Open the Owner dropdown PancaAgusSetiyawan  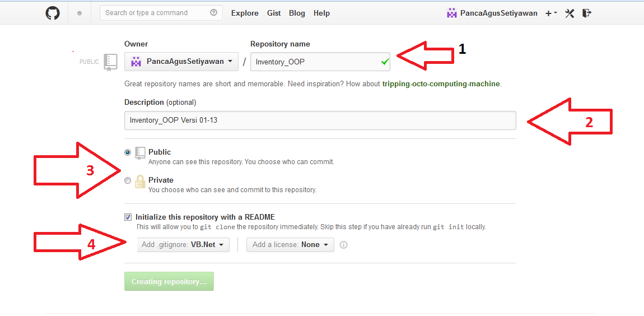point(181,62)
